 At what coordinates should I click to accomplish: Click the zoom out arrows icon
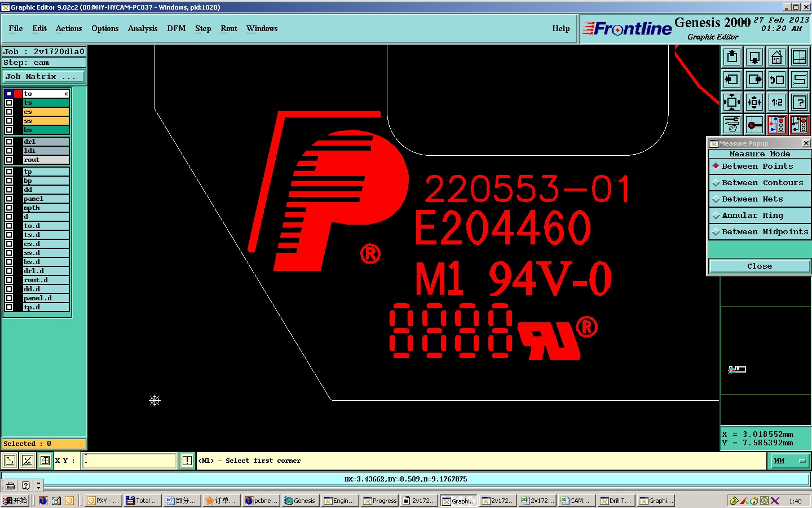(754, 102)
